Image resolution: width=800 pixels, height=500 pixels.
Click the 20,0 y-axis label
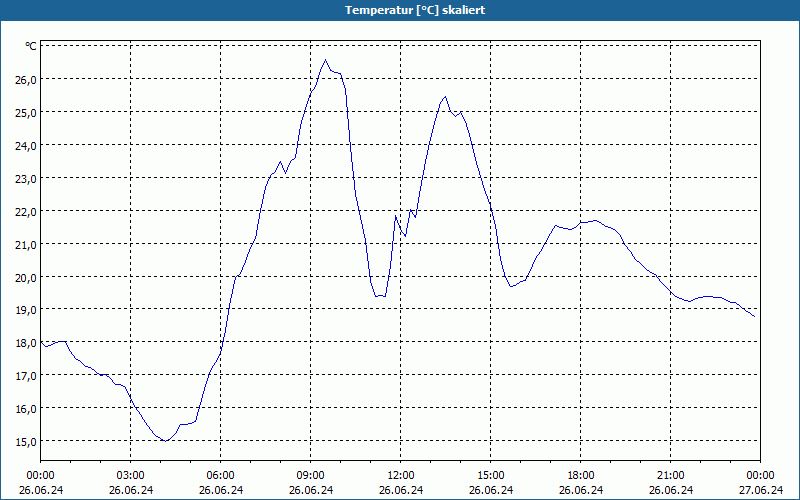[x=26, y=278]
